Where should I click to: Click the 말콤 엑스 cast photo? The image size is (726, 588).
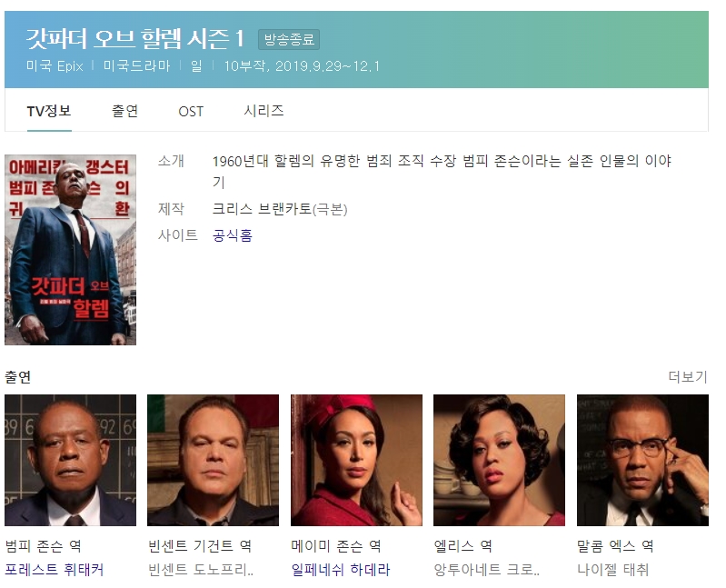point(642,460)
